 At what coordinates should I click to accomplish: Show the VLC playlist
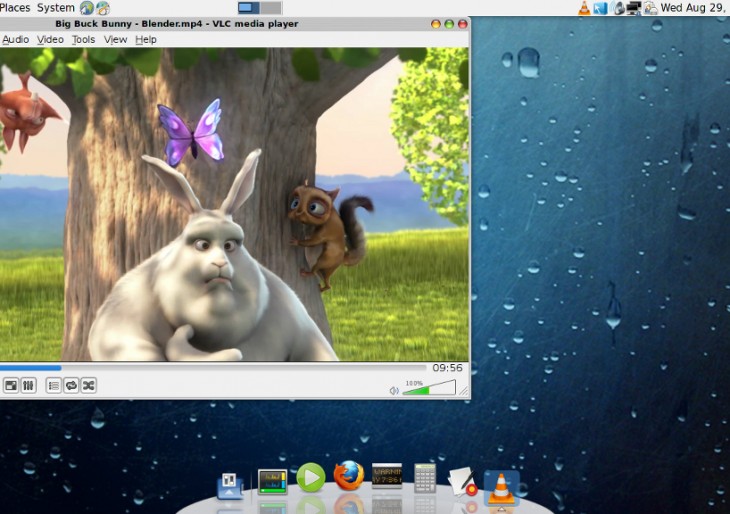point(54,385)
